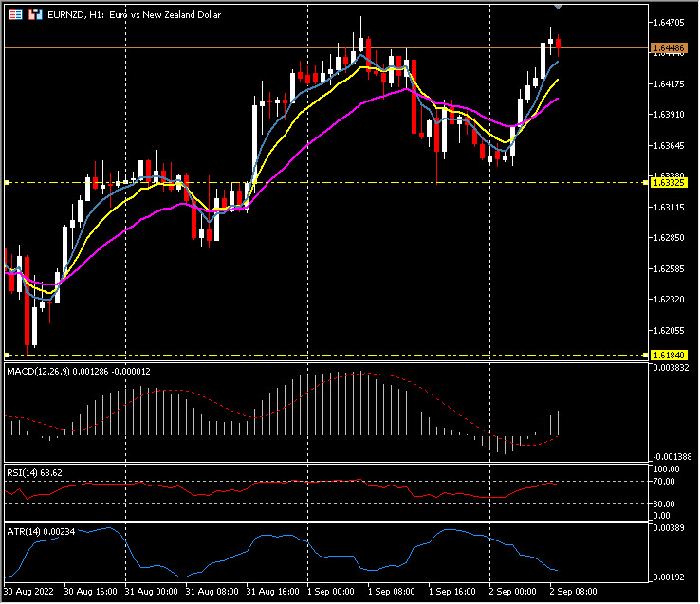700x604 pixels.
Task: Click the yellow 1.63325 price level tag
Action: (x=669, y=182)
